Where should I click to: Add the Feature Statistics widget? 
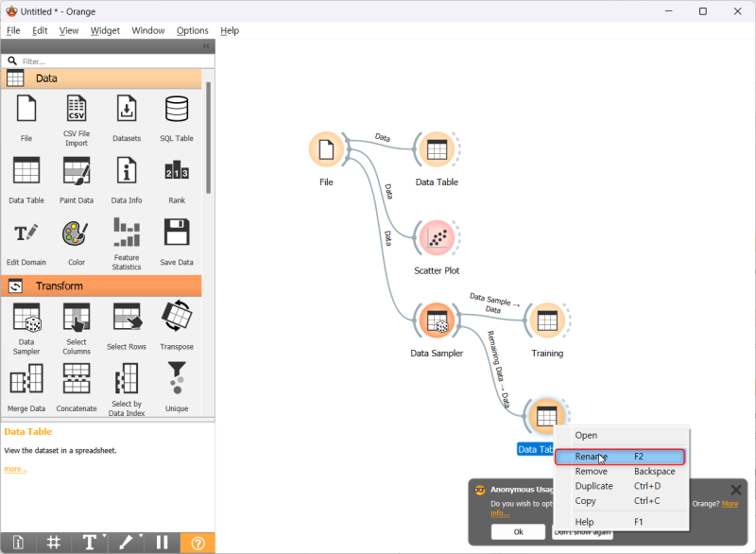point(127,244)
